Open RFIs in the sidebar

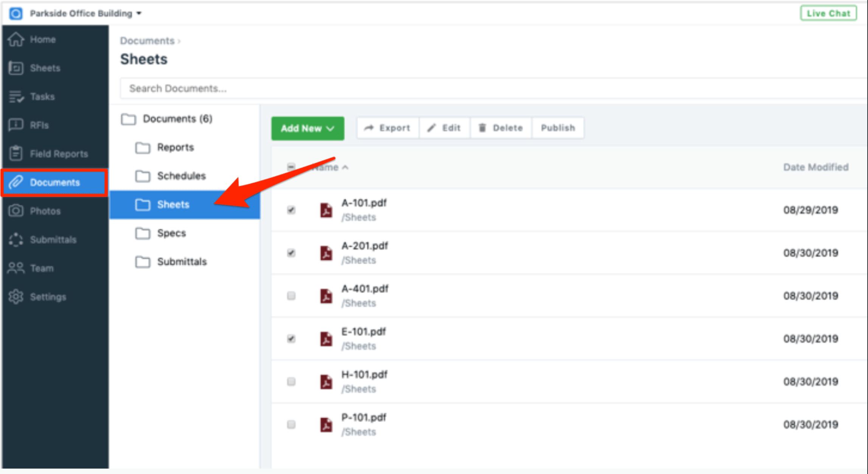pos(55,125)
